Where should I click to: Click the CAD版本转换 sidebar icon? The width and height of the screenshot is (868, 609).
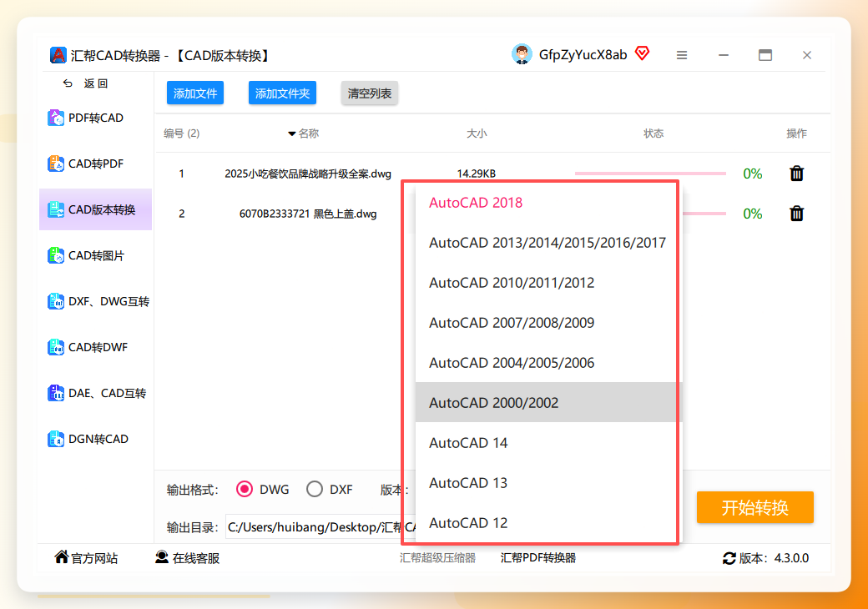click(55, 209)
